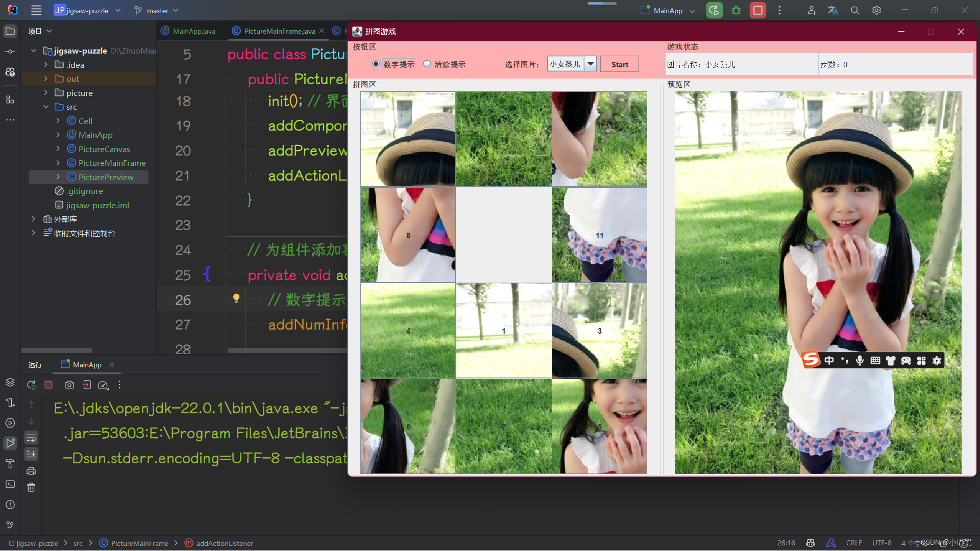
Task: Click the Debug bug icon
Action: click(x=736, y=10)
